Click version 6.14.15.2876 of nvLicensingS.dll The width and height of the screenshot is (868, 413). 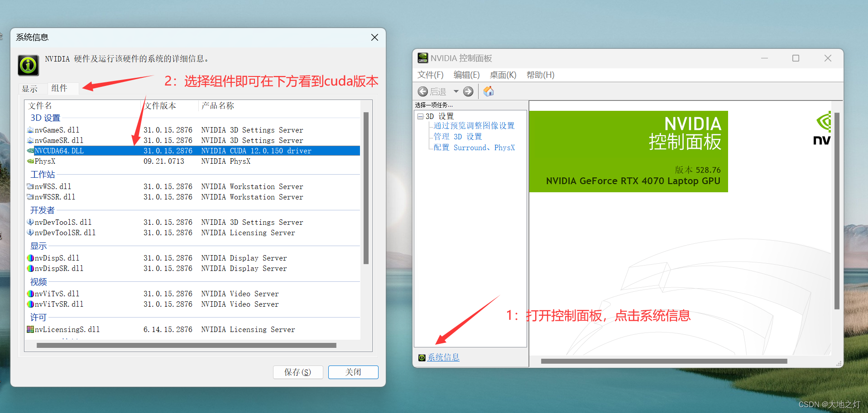(x=168, y=329)
